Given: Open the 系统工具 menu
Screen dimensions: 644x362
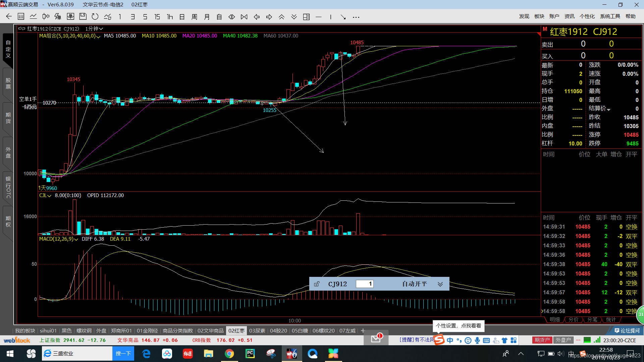Looking at the screenshot, I should coord(610,16).
